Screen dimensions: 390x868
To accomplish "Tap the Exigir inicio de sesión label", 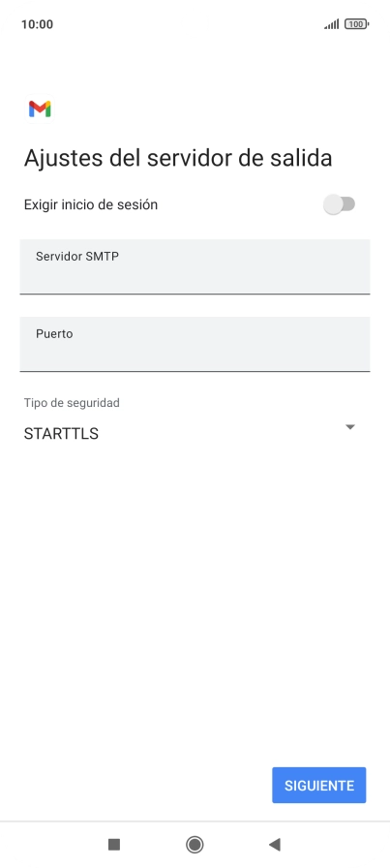I will tap(91, 204).
